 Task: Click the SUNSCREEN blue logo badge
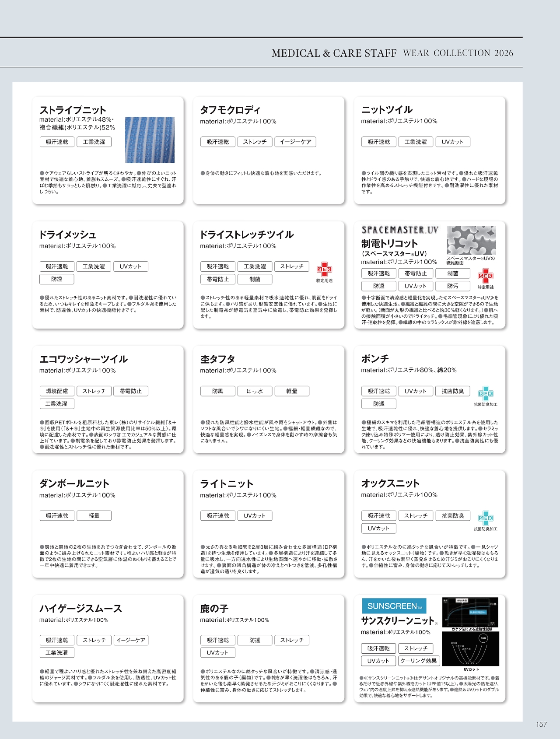point(394,606)
